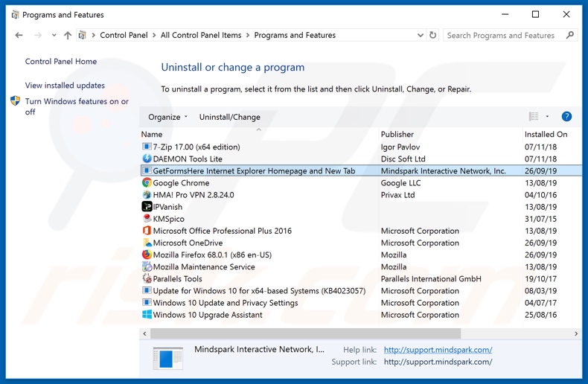This screenshot has height=384, width=588.
Task: Click Mindspark Interactive Network publisher cell
Action: tap(444, 171)
